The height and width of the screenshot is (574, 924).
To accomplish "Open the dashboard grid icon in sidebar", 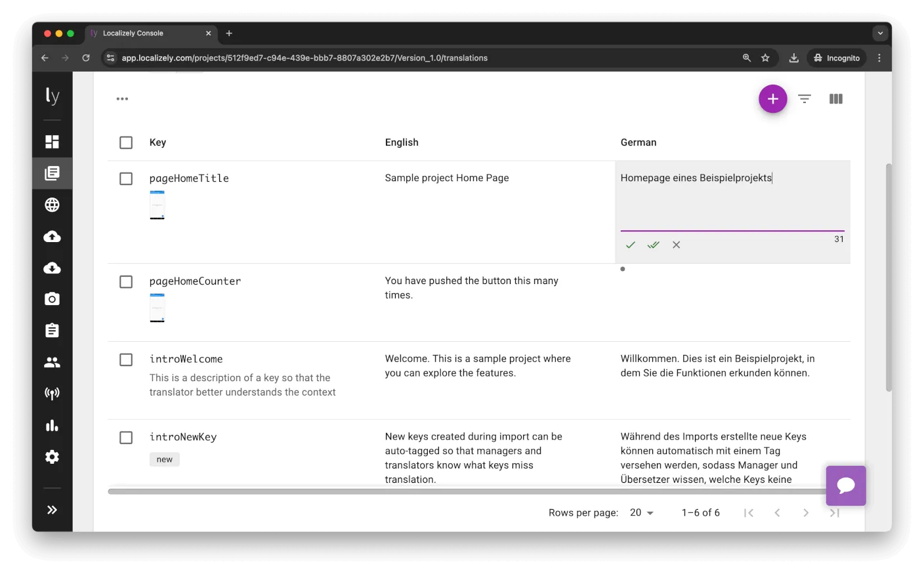I will pos(52,142).
